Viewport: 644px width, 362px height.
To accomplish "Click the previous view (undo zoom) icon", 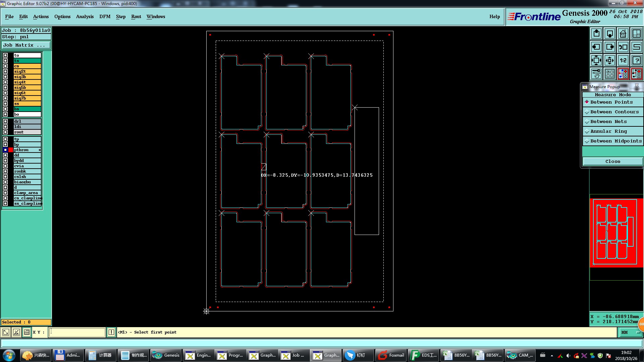I will 623,47.
